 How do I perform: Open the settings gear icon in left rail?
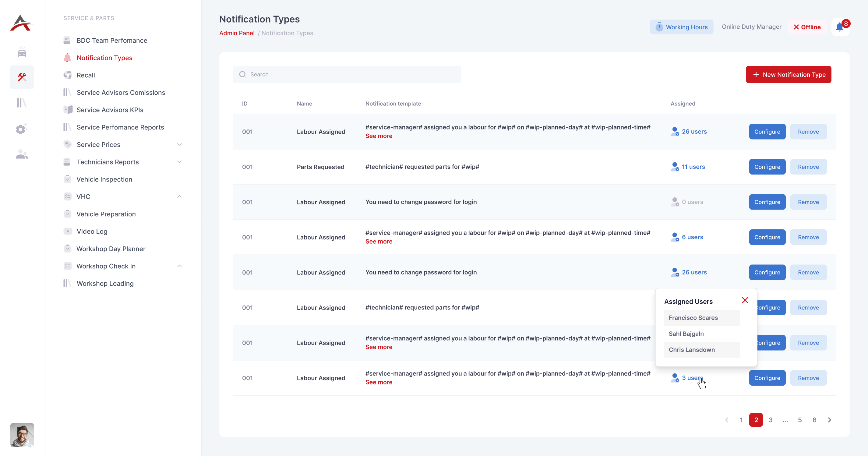pos(21,129)
